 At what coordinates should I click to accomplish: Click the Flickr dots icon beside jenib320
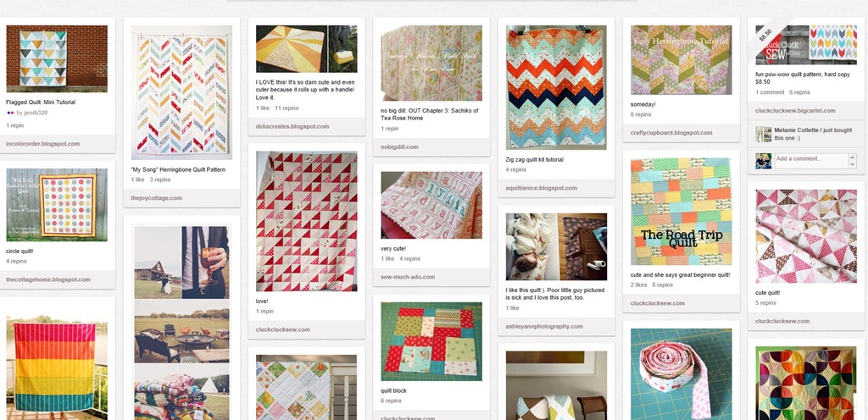(x=10, y=113)
